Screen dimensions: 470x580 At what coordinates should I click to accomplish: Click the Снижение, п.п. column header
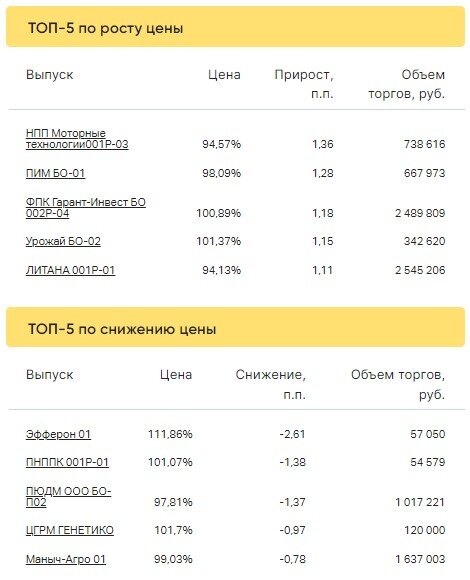[x=271, y=385]
